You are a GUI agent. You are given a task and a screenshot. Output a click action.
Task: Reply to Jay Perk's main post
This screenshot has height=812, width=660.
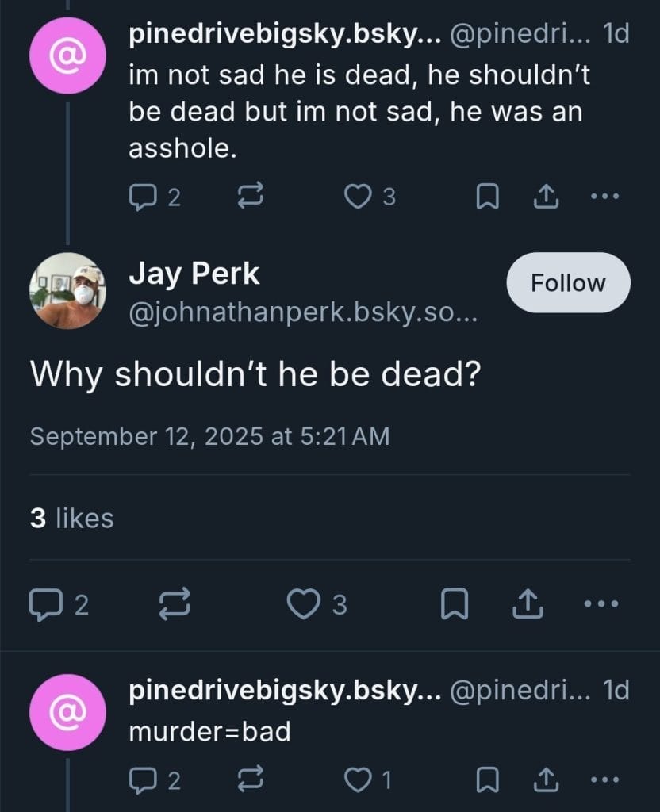43,605
